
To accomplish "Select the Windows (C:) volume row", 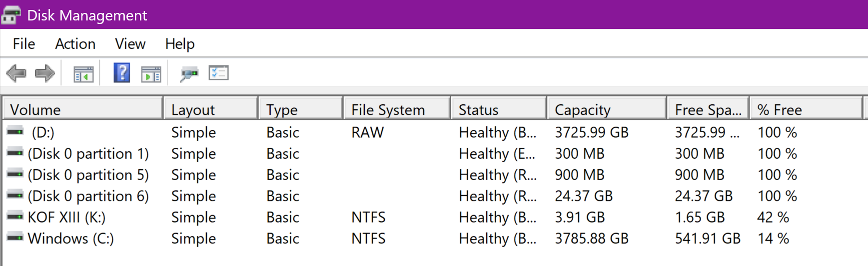I will tap(70, 239).
